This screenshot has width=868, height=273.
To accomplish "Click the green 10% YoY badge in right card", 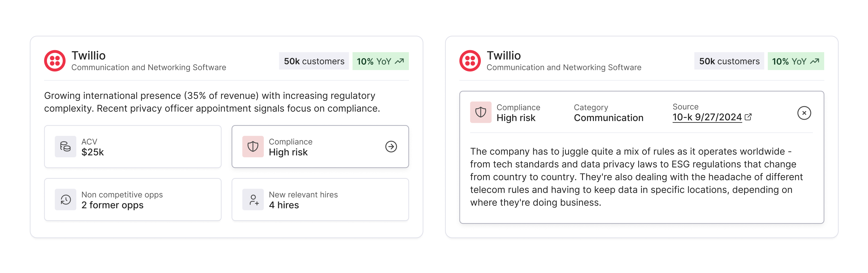I will [796, 61].
